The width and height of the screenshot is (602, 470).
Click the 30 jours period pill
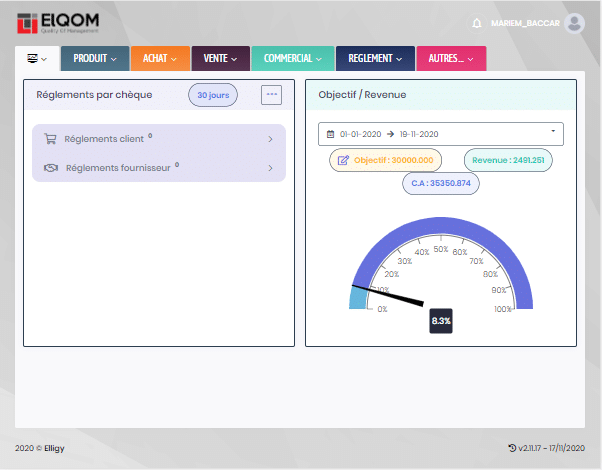point(213,95)
